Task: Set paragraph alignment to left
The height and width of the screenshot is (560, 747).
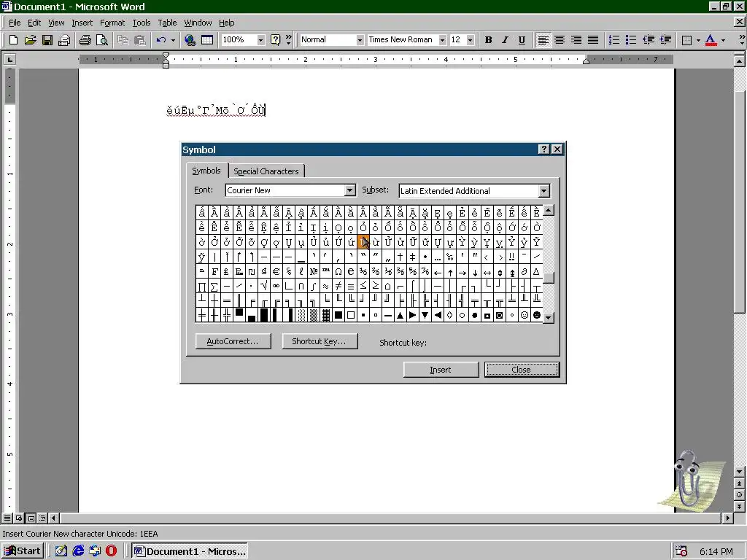Action: [543, 40]
